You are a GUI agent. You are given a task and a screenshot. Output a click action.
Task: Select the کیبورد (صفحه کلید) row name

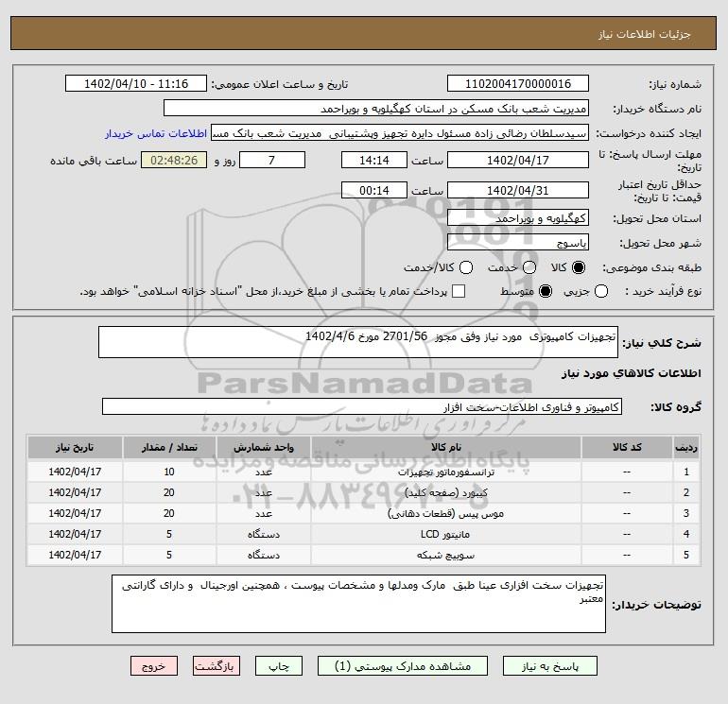click(x=446, y=493)
